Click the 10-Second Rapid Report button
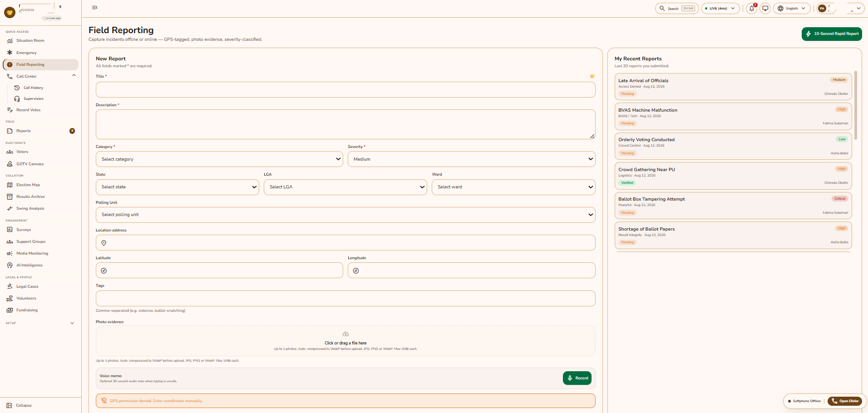868x413 pixels. pos(832,34)
